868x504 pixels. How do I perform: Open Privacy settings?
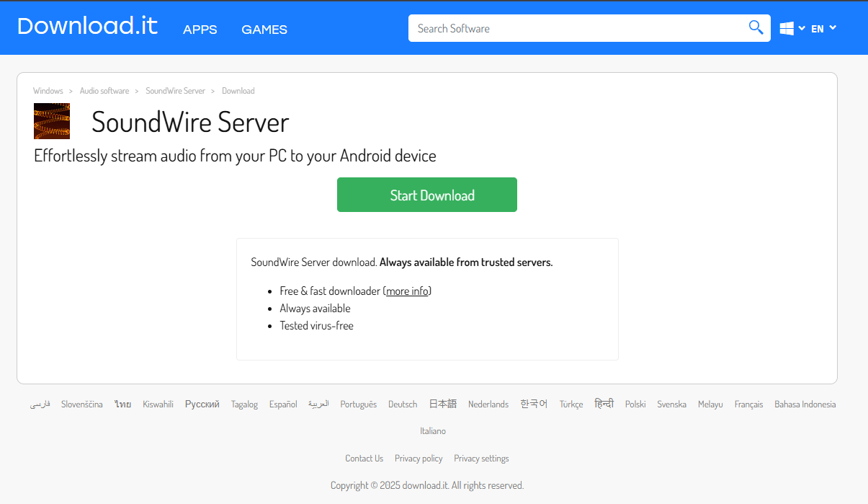click(x=481, y=459)
